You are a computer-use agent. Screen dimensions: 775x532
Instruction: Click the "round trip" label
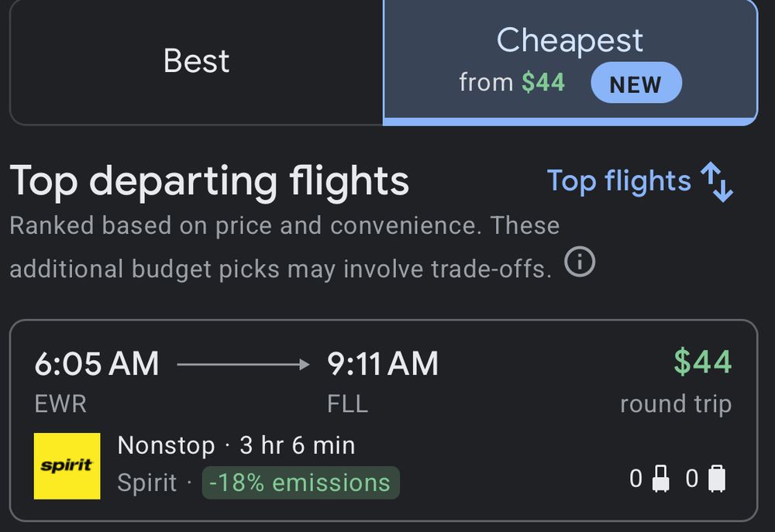point(676,404)
